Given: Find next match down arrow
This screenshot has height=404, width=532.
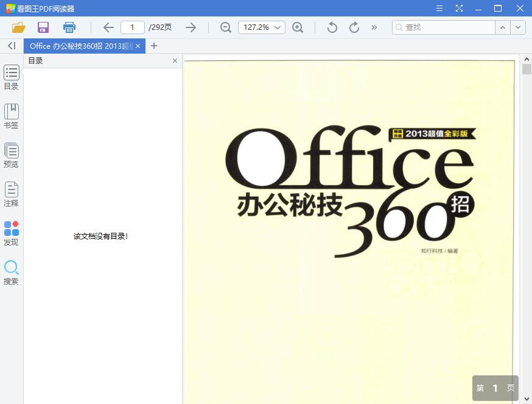Looking at the screenshot, I should tap(518, 27).
